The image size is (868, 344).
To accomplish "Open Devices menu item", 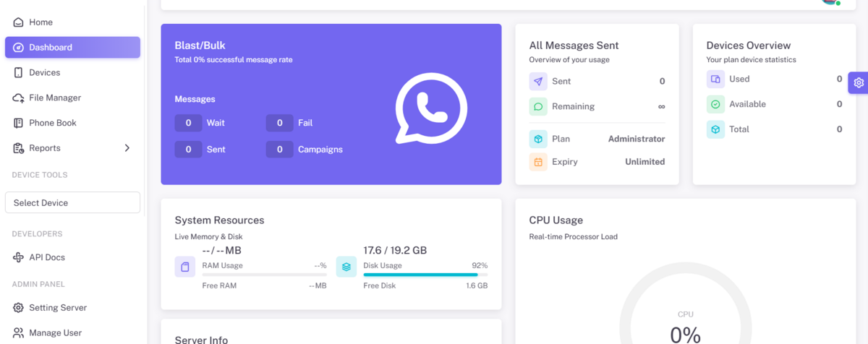I will pos(72,73).
